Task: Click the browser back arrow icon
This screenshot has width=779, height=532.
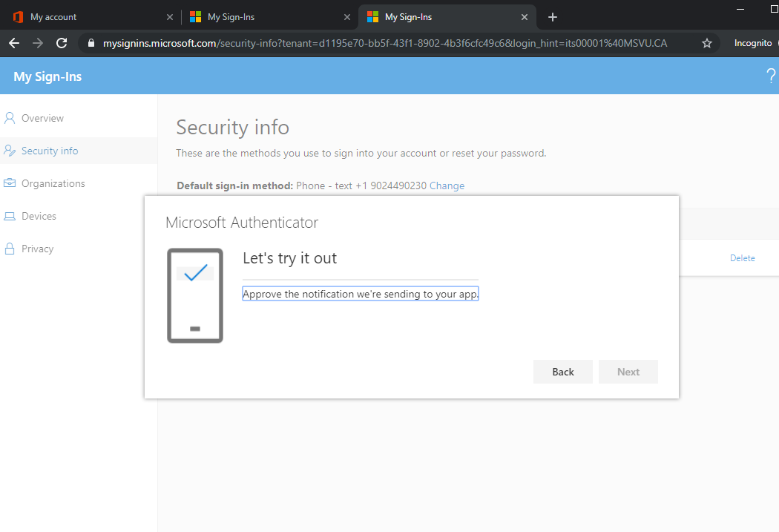Action: pos(13,43)
